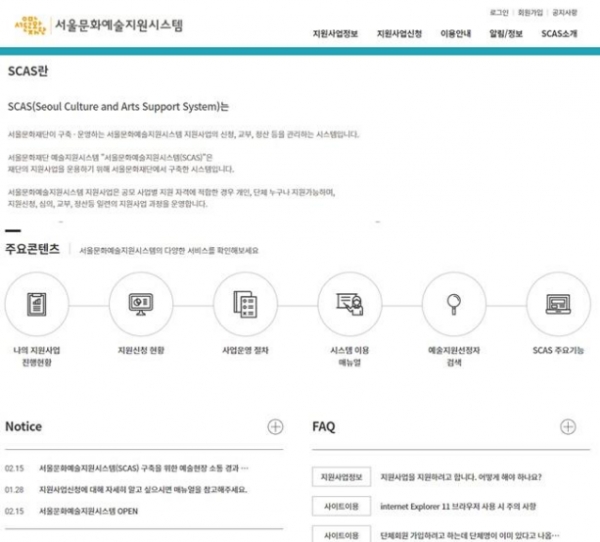Click the 회원가입 link at top

[x=531, y=12]
